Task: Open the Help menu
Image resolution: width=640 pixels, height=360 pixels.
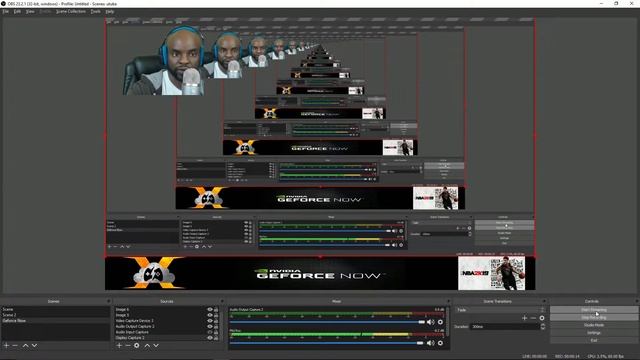Action: point(109,11)
